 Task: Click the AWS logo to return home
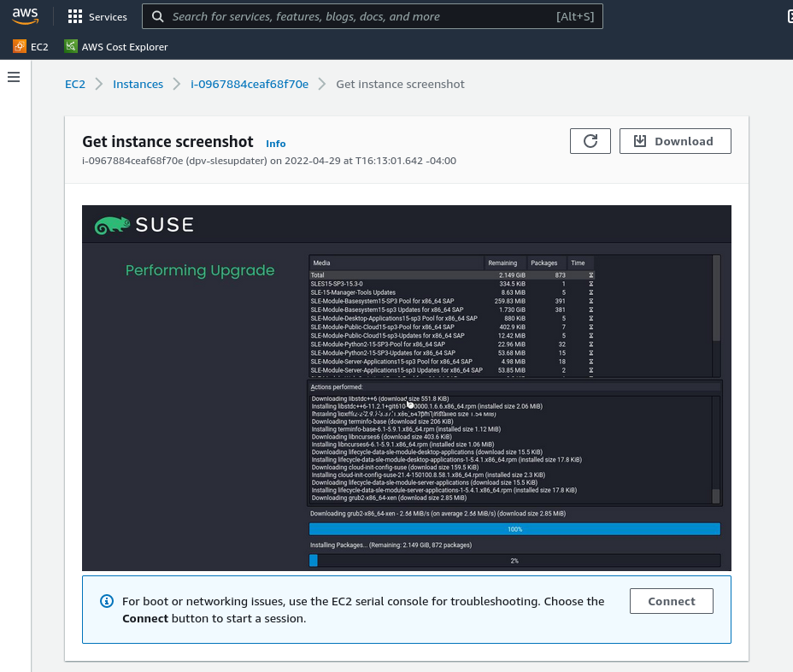click(26, 15)
